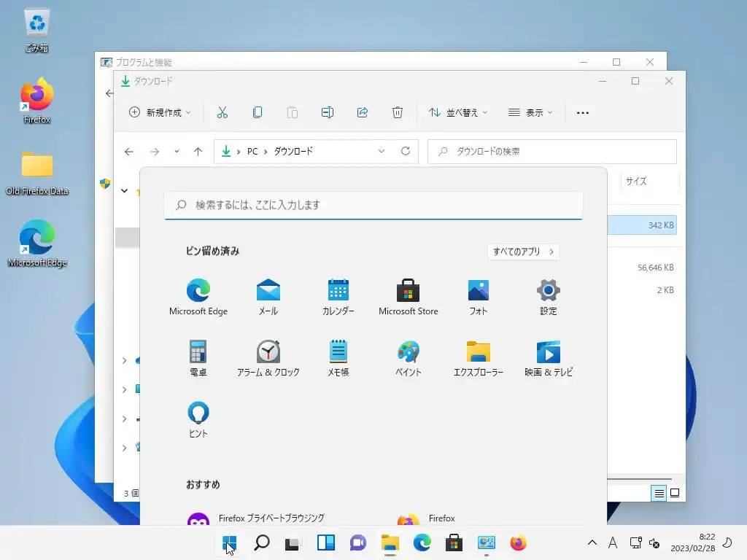
Task: Click the Windows Start button on taskbar
Action: coord(229,542)
